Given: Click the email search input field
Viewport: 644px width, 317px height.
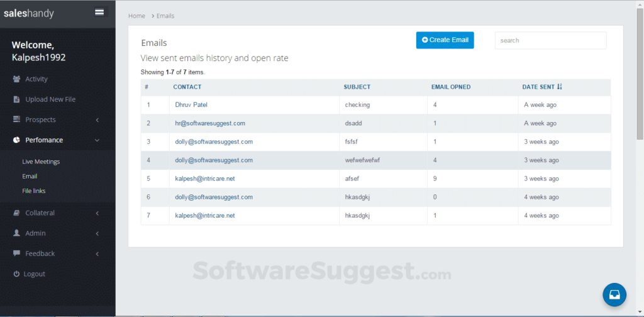Looking at the screenshot, I should pyautogui.click(x=550, y=40).
